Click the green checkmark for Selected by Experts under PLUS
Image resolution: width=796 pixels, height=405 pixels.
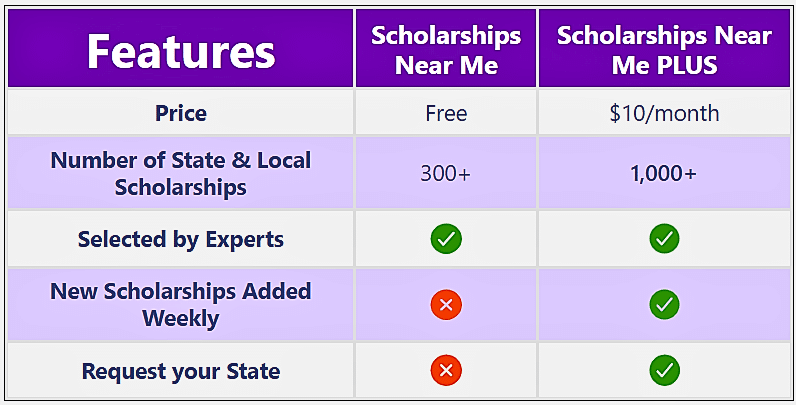(664, 239)
